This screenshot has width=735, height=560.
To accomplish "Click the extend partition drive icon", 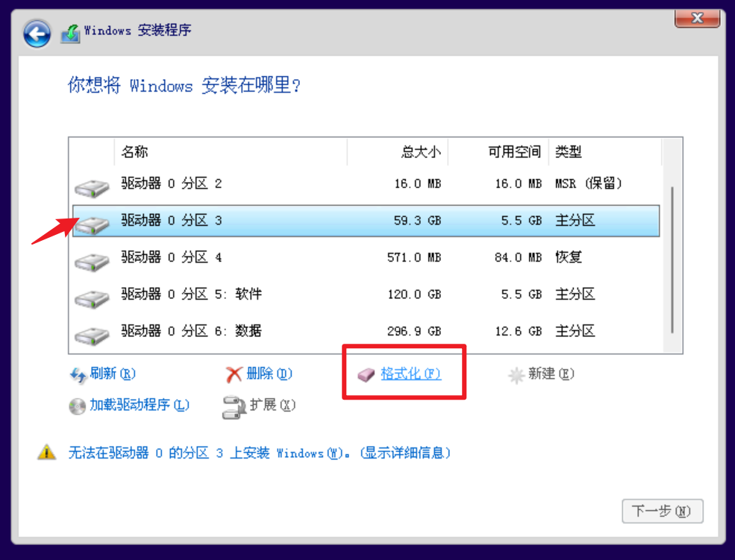I will [234, 407].
